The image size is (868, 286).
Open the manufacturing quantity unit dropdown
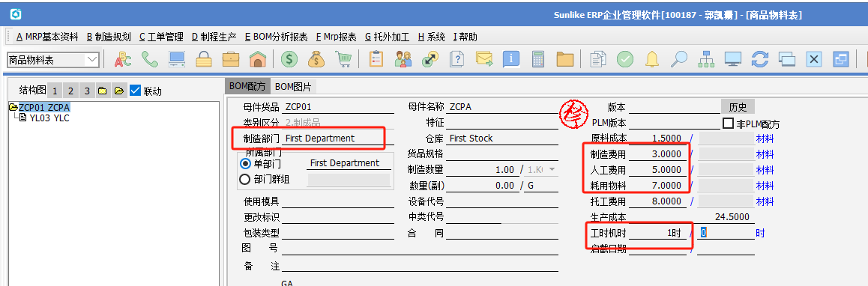click(552, 170)
